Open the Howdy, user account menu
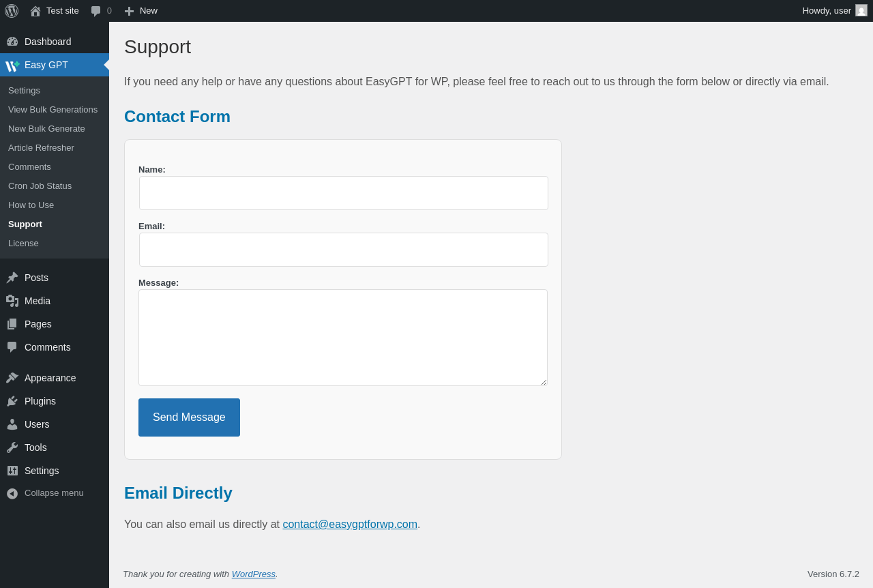The height and width of the screenshot is (588, 873). coord(826,11)
